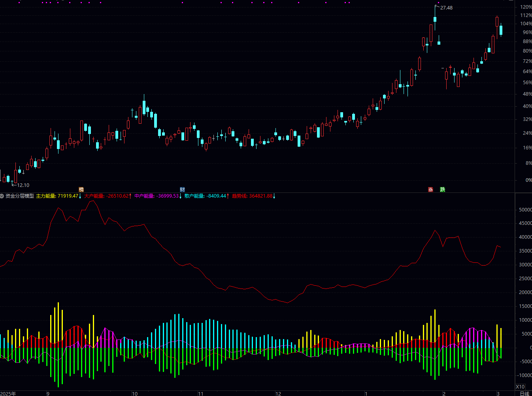Open the 日线 period selector

(x=524, y=394)
